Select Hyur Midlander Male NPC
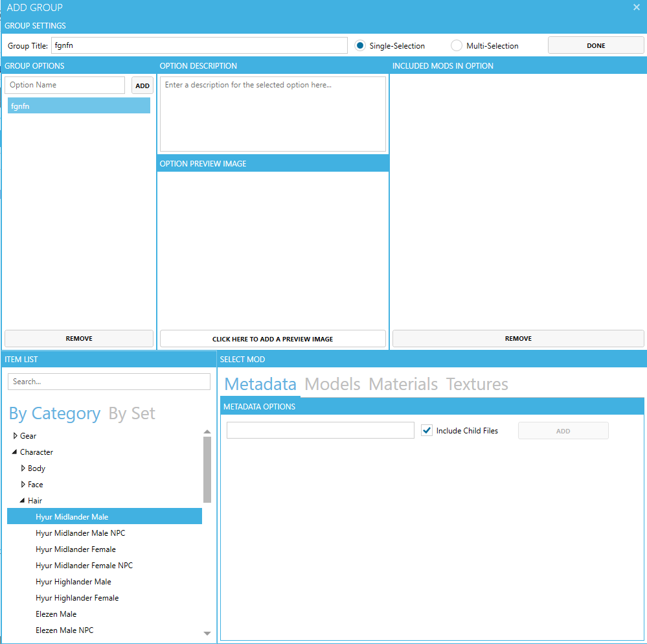The width and height of the screenshot is (647, 644). coord(80,533)
